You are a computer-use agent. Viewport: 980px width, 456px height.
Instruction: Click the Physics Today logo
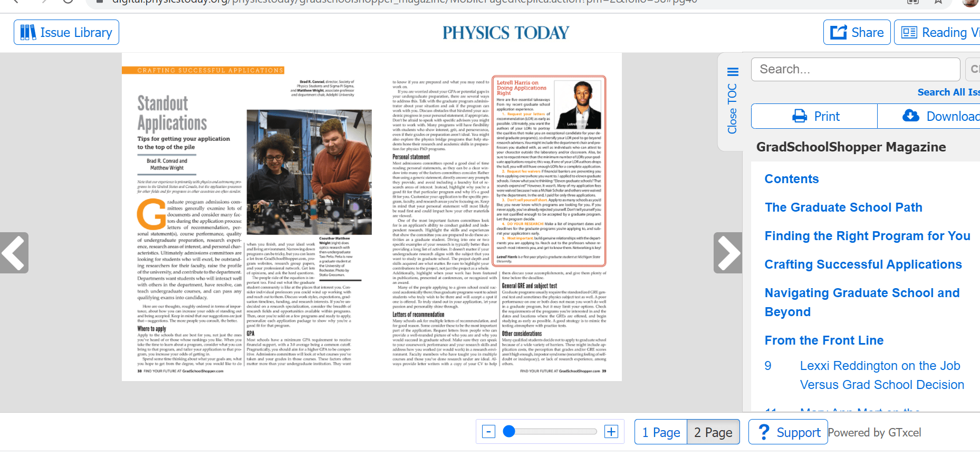506,33
